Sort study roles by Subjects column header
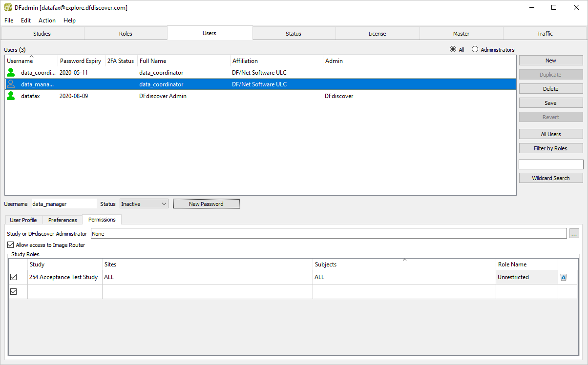 coord(404,264)
